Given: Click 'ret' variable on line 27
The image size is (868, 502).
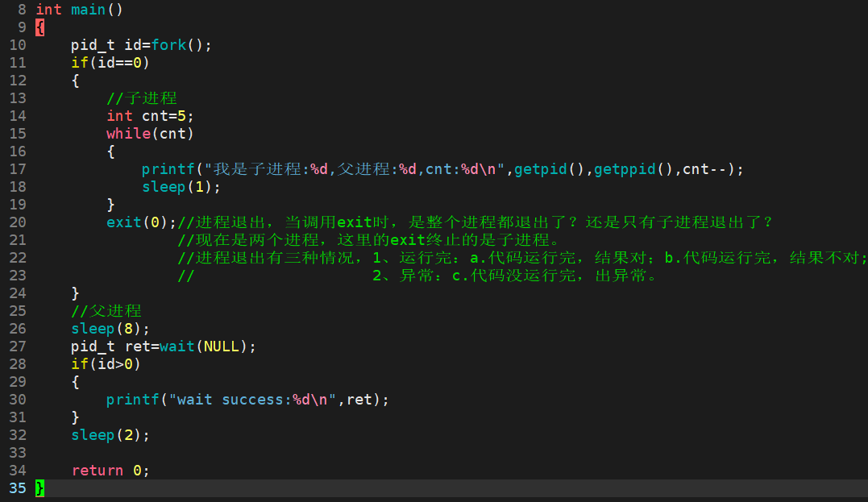Looking at the screenshot, I should click(138, 346).
